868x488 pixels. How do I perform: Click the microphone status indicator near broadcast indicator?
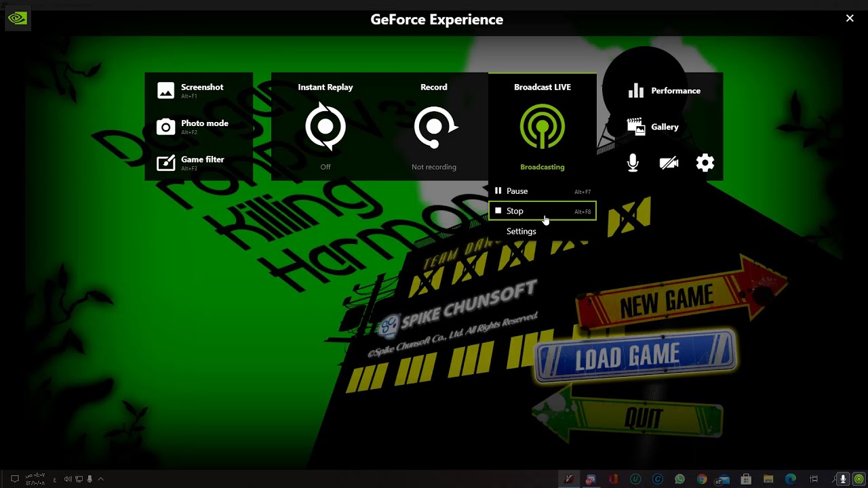click(x=843, y=479)
